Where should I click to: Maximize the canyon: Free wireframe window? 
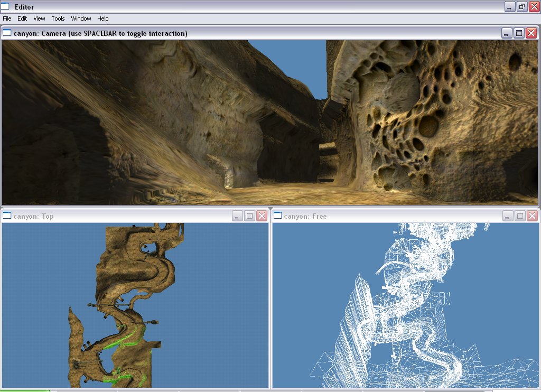click(520, 216)
